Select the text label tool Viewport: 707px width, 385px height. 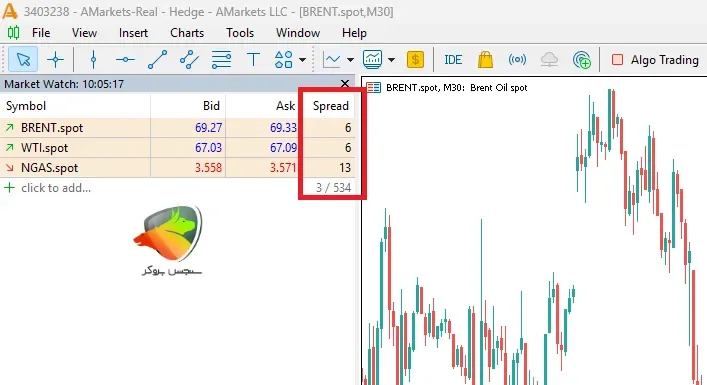pos(253,60)
